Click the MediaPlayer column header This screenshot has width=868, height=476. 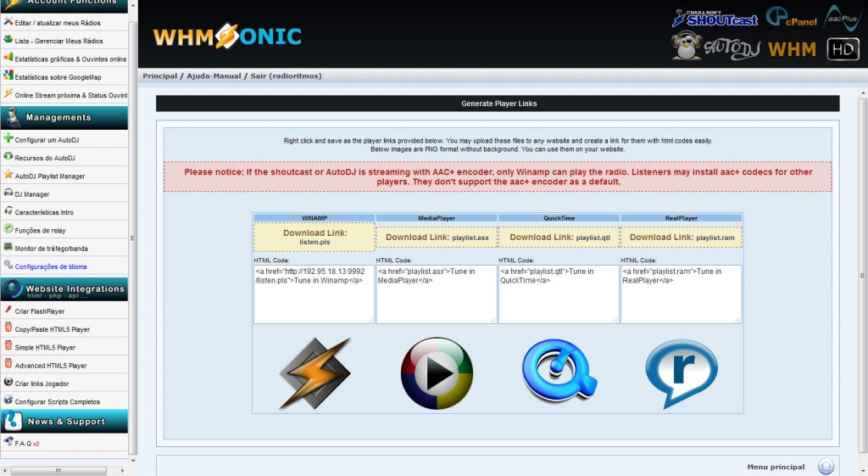(x=437, y=218)
